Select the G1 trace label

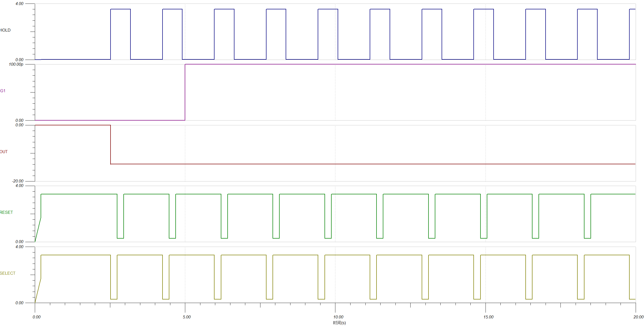pyautogui.click(x=3, y=91)
